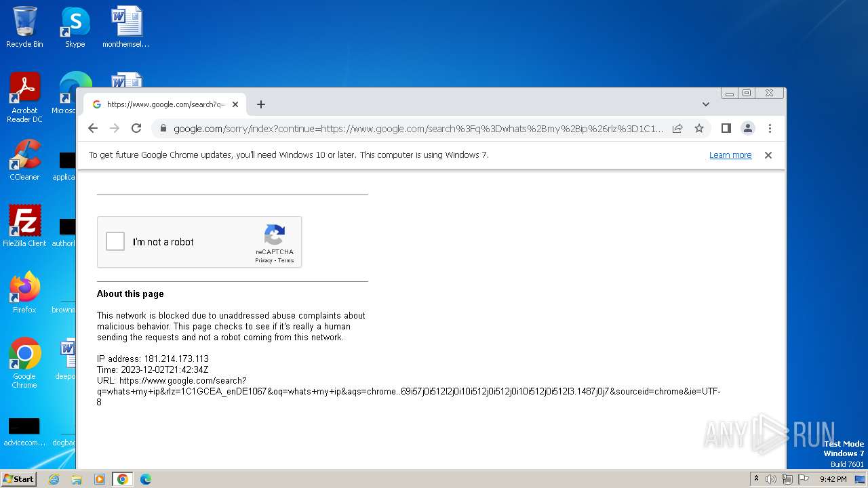Open the Recycle Bin desktop icon

coord(24,27)
